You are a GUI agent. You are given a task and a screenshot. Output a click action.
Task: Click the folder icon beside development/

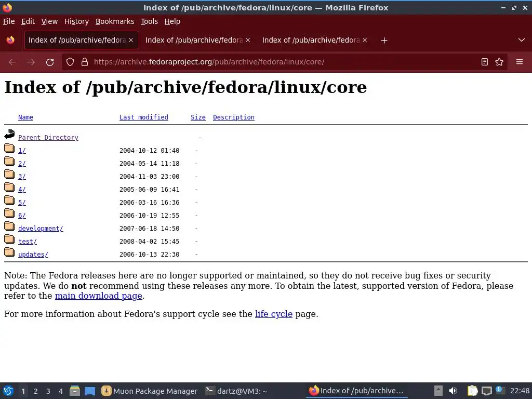(9, 227)
